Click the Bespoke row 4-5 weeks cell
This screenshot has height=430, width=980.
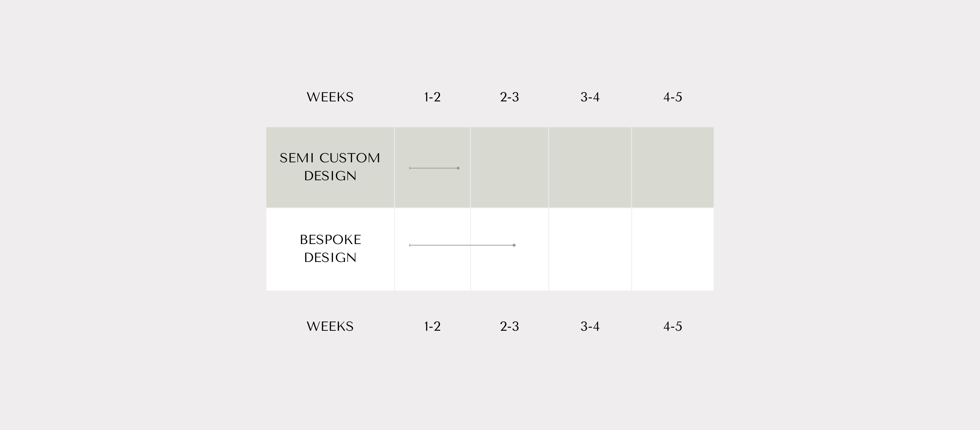coord(673,249)
